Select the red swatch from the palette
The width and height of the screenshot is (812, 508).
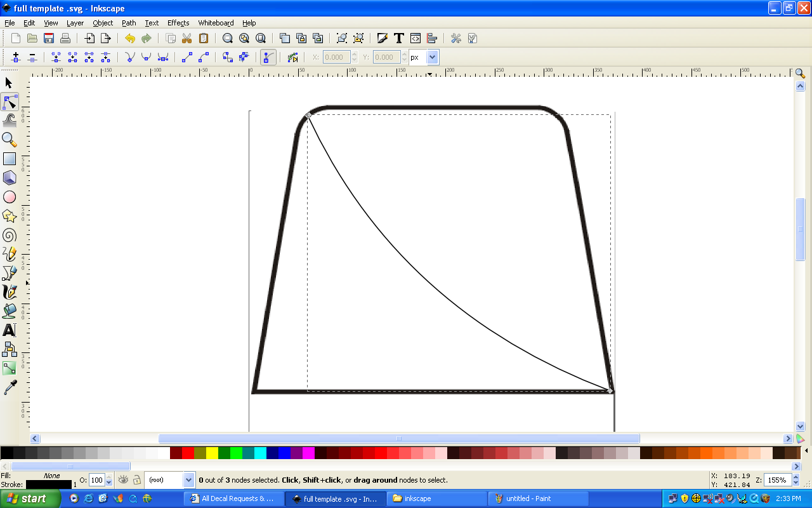tap(188, 453)
